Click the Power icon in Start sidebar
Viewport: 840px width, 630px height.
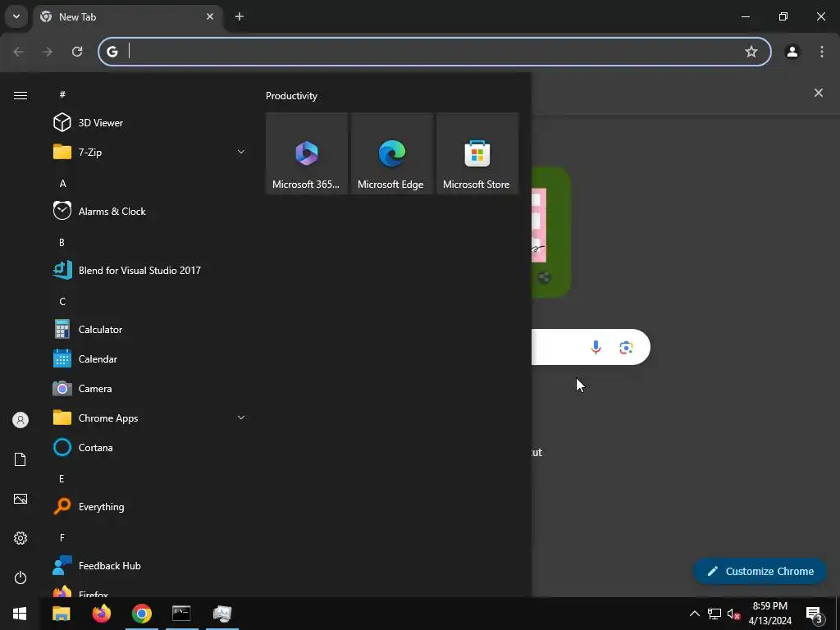pyautogui.click(x=21, y=577)
